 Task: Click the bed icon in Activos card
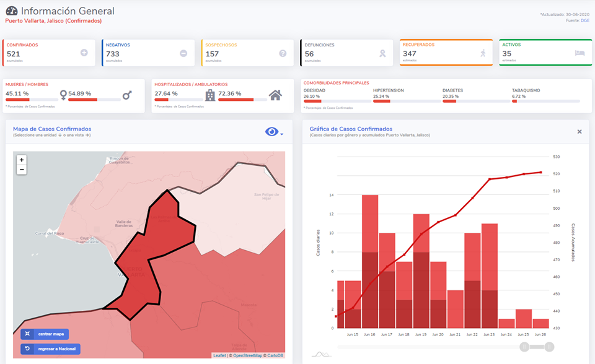(x=580, y=53)
